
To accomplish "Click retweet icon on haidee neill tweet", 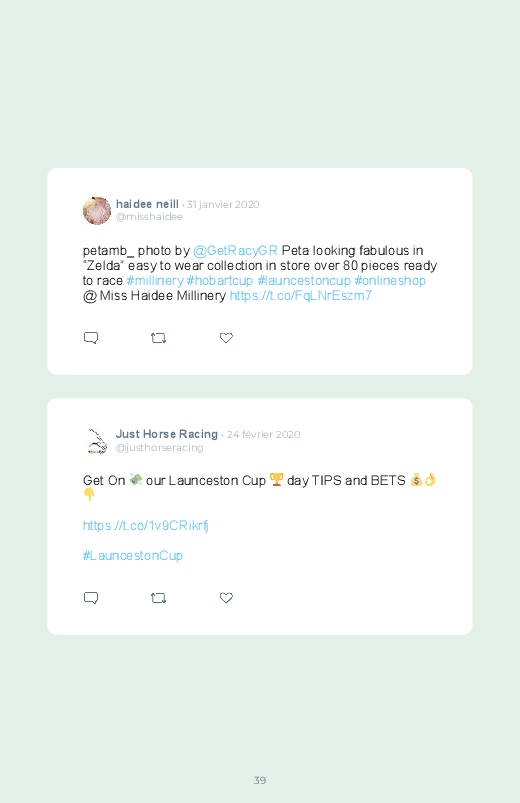I will tap(158, 338).
